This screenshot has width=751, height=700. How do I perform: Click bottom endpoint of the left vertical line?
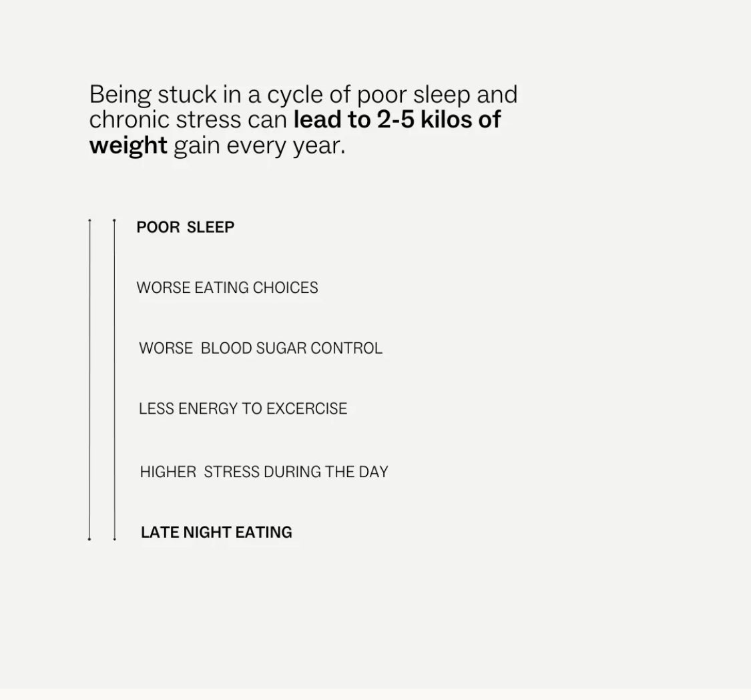point(89,539)
